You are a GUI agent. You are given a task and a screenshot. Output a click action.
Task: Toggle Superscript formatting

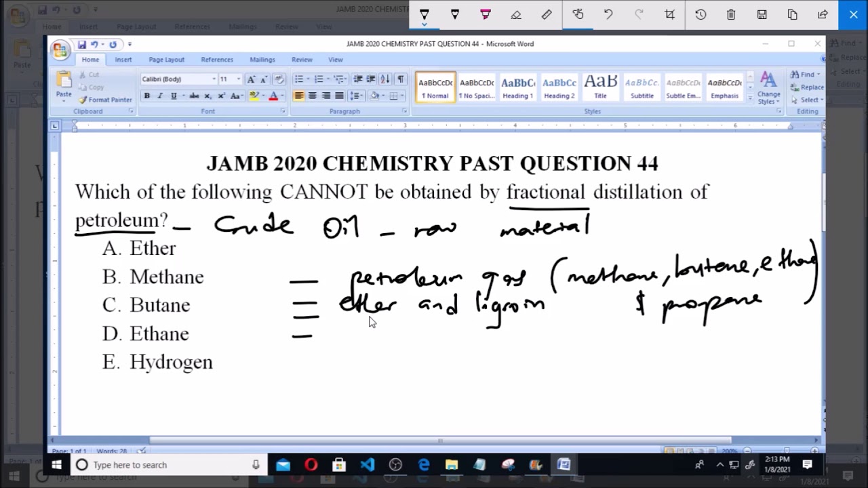221,96
